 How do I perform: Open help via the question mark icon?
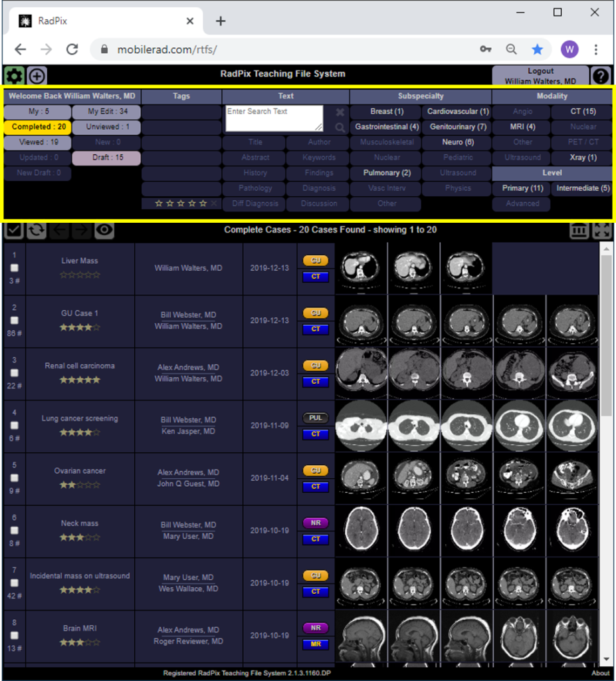point(601,76)
